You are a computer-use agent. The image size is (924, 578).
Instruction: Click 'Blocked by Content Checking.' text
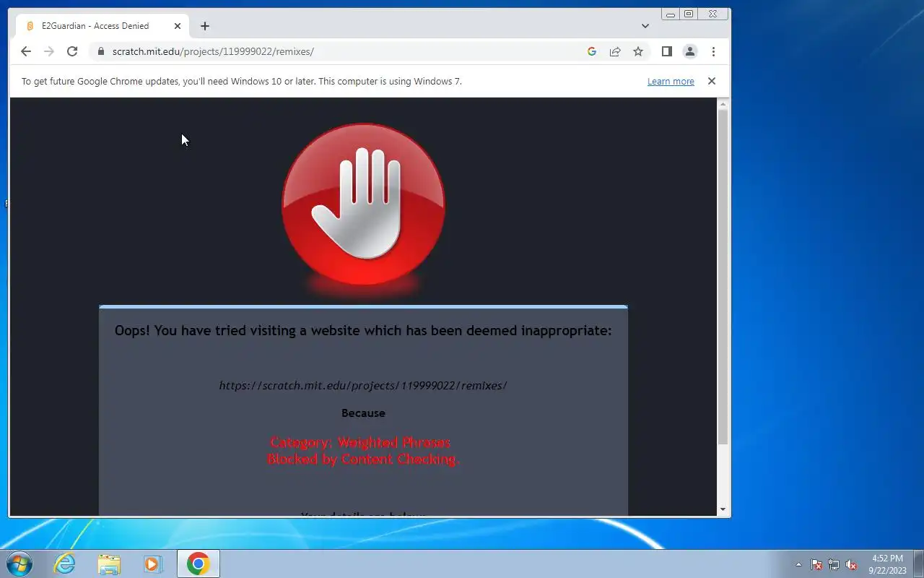click(363, 459)
